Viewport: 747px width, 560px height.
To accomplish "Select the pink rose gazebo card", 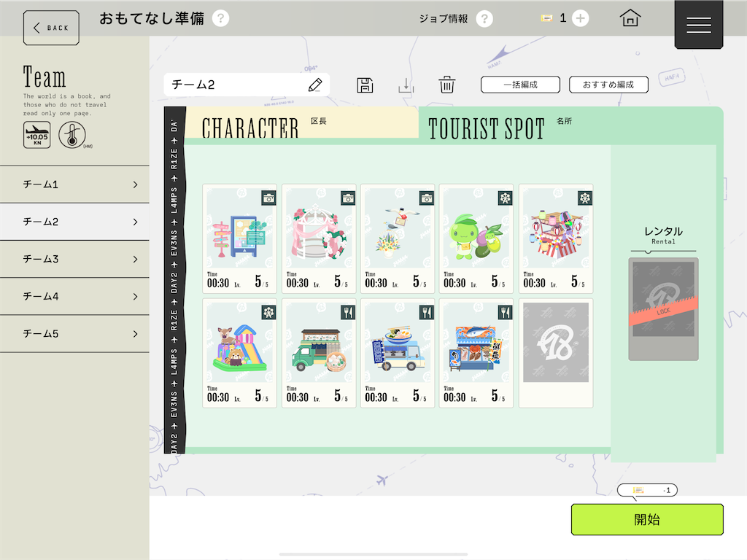I will pos(319,239).
